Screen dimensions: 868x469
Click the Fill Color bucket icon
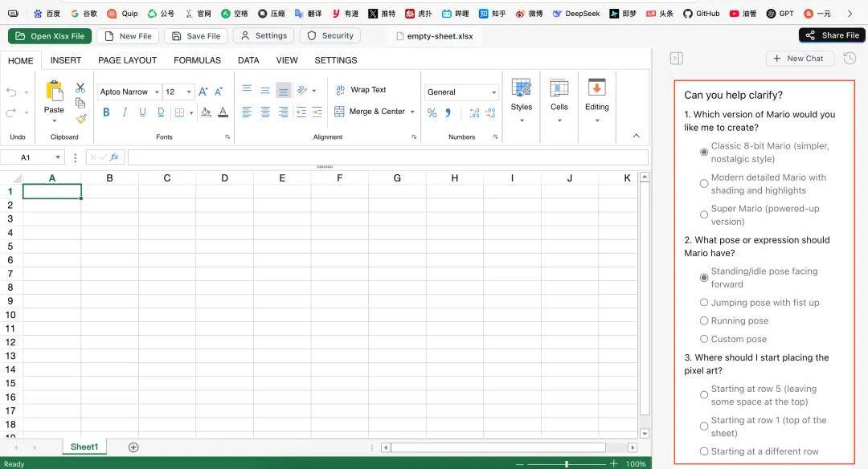[x=206, y=112]
